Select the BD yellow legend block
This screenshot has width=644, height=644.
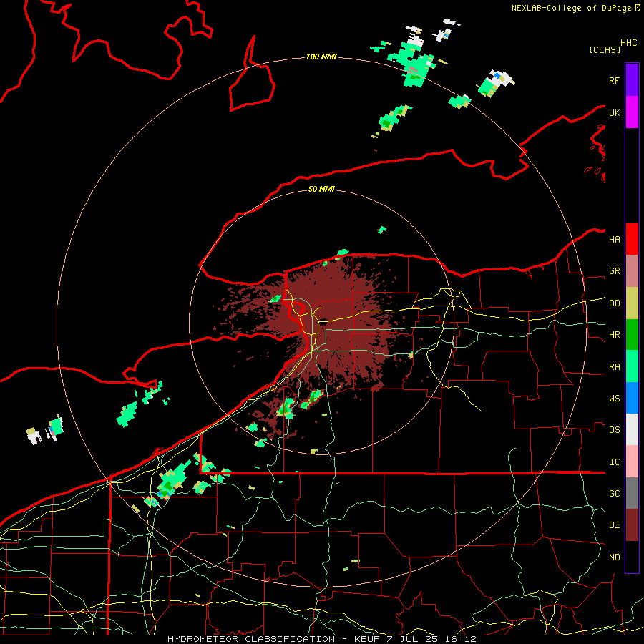click(x=632, y=303)
